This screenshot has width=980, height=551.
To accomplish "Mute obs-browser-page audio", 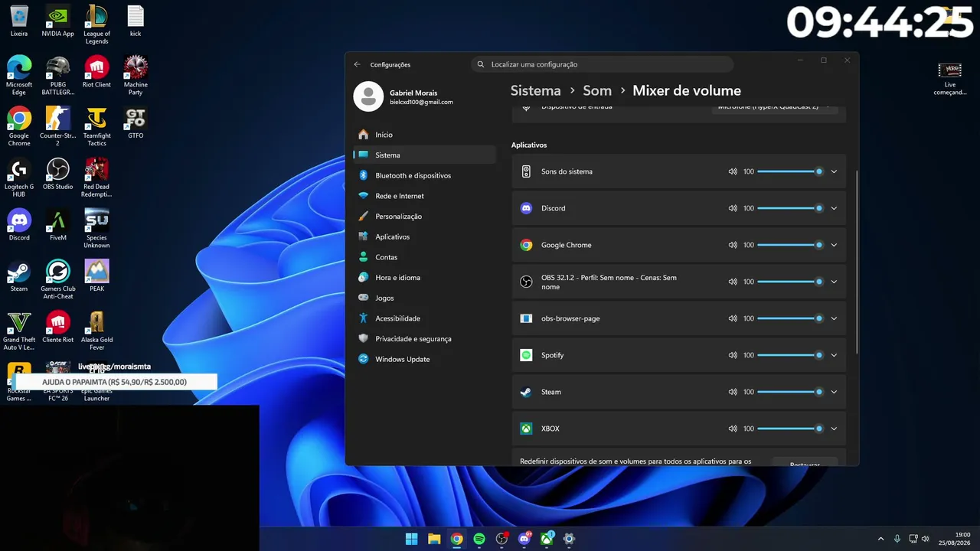I will pyautogui.click(x=733, y=318).
